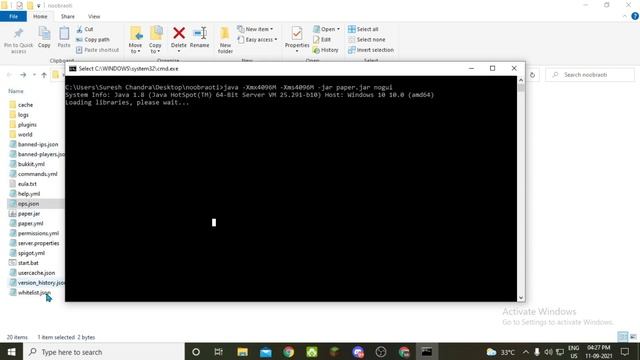Select ops.json file
Viewport: 640px width, 360px height.
click(x=24, y=203)
